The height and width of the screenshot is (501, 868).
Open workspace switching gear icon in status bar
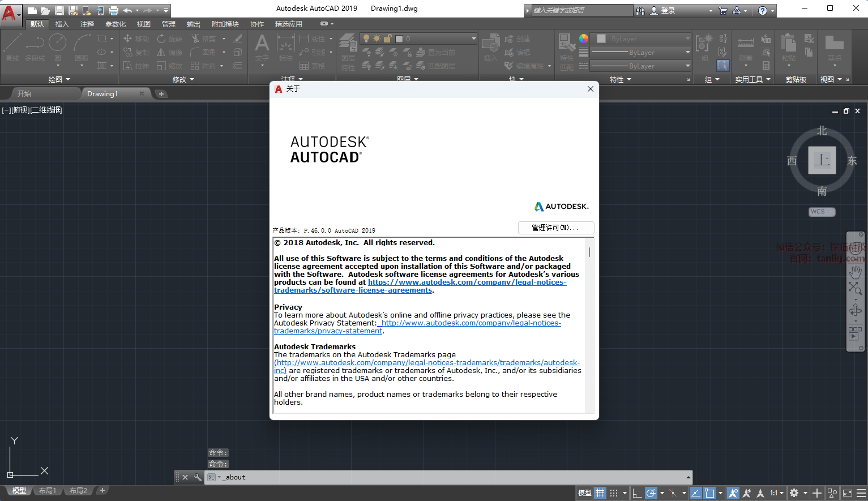click(794, 493)
